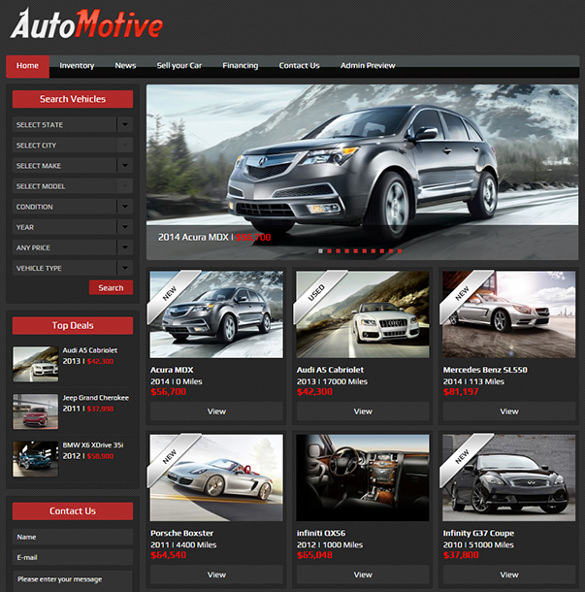Open the Financing menu item
This screenshot has height=592, width=585.
pyautogui.click(x=240, y=66)
